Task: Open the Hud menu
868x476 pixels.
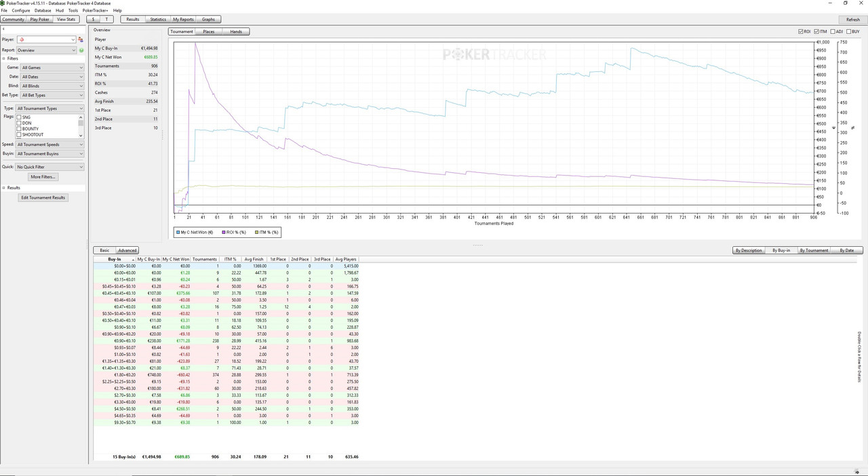Action: (60, 11)
